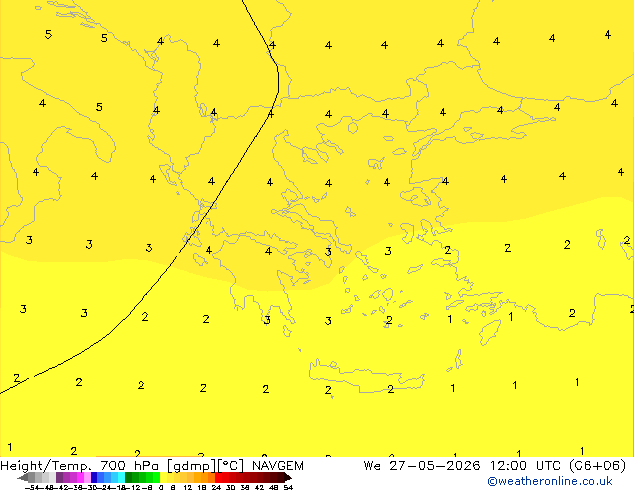Image resolution: width=634 pixels, height=490 pixels.
Task: Click the date "27-05-2026" text
Action: click(x=435, y=466)
